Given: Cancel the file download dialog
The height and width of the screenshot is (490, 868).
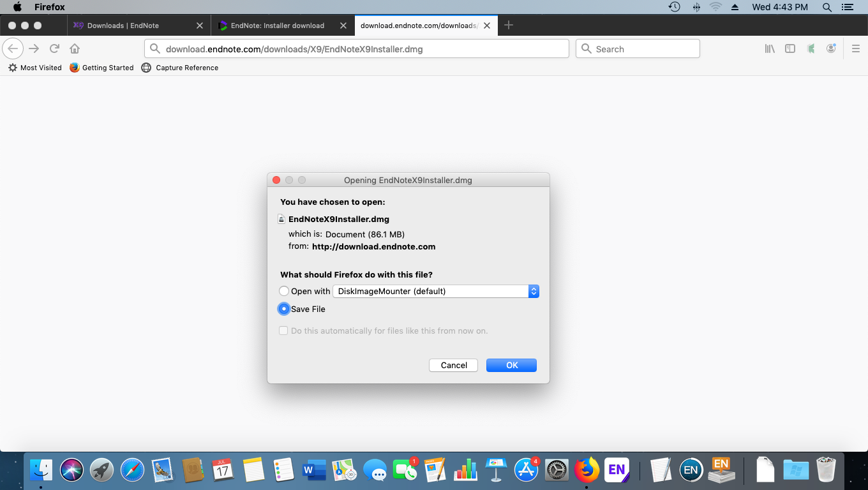Looking at the screenshot, I should [454, 365].
